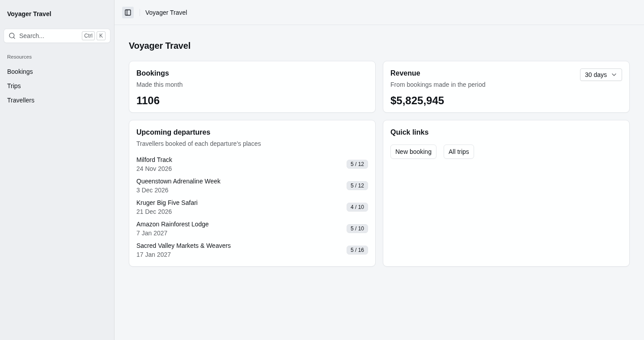Image resolution: width=644 pixels, height=340 pixels.
Task: Click the 7 Jan 2027 date
Action: coord(152,233)
